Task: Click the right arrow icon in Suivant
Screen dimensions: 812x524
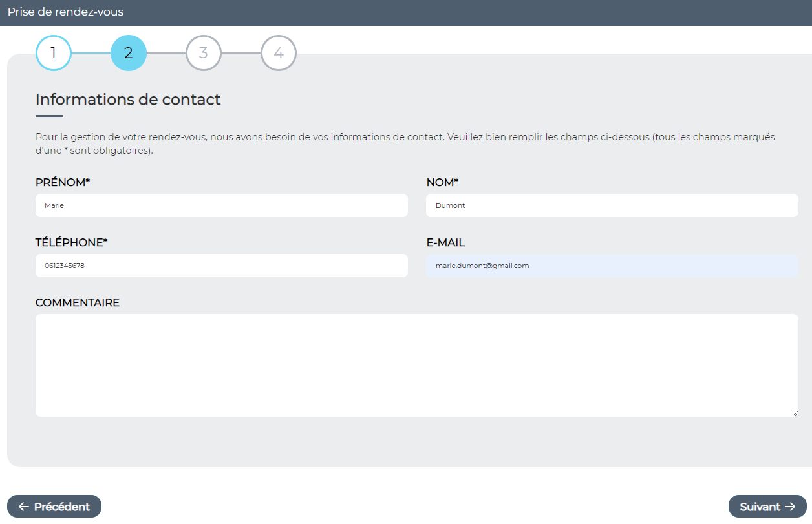Action: coord(789,507)
